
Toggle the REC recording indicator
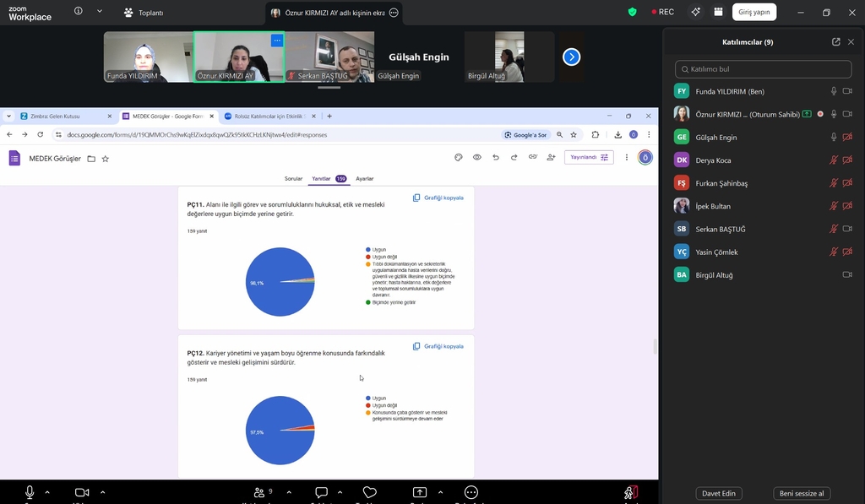pos(662,12)
